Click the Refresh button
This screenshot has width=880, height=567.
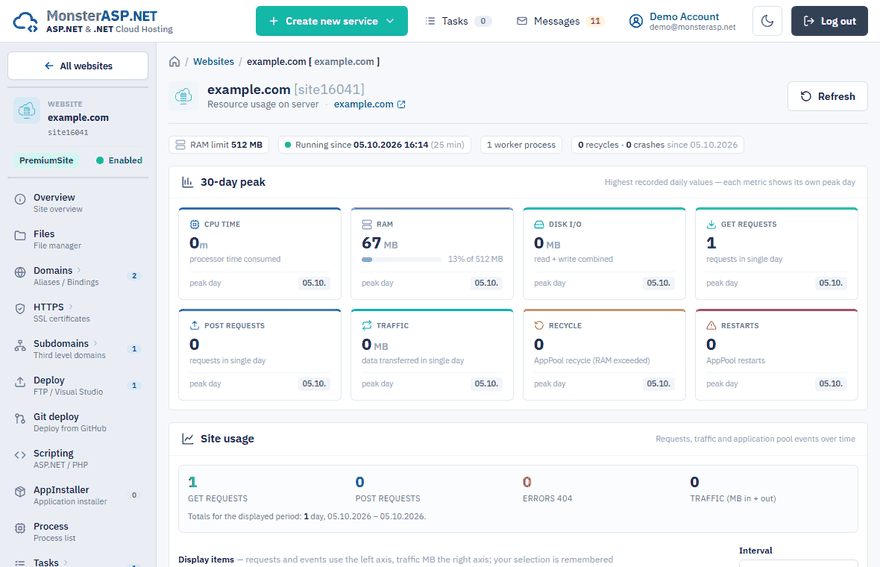(827, 96)
